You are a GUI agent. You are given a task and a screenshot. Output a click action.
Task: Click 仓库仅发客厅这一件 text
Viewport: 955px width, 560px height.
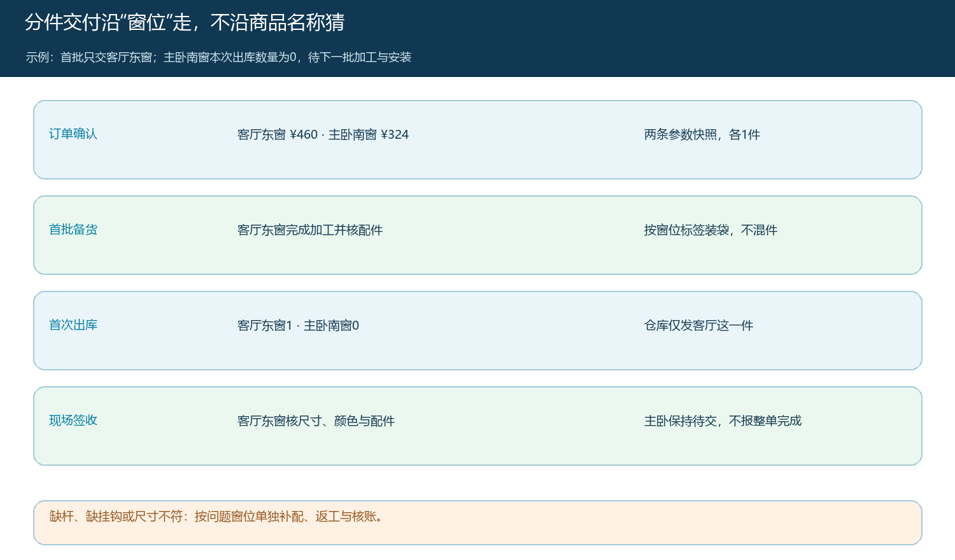[698, 326]
